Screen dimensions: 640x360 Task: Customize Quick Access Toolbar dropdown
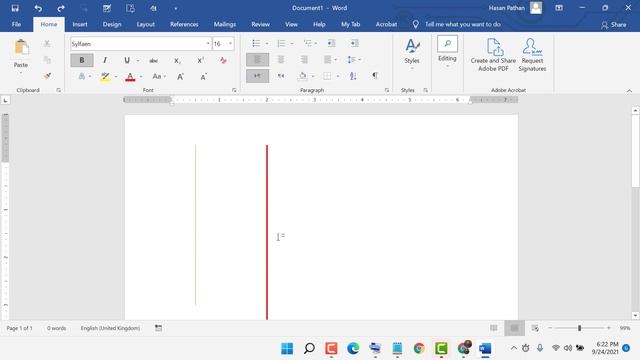click(x=176, y=8)
